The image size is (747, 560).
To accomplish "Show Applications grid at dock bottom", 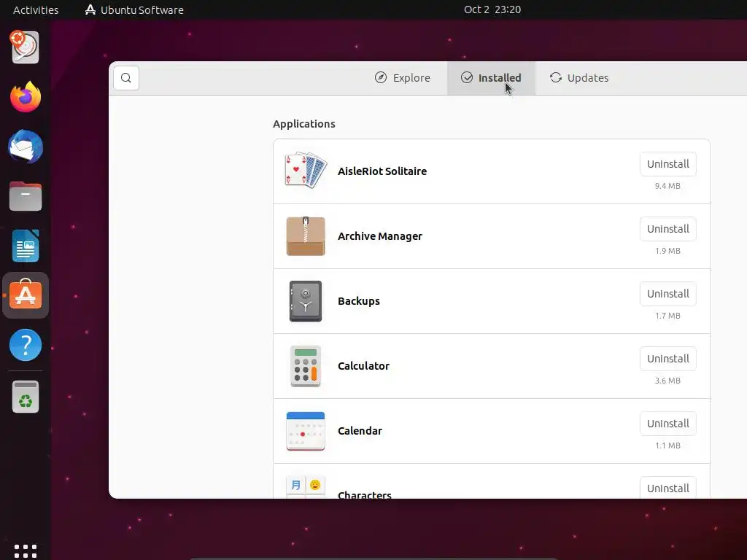I will tap(26, 551).
